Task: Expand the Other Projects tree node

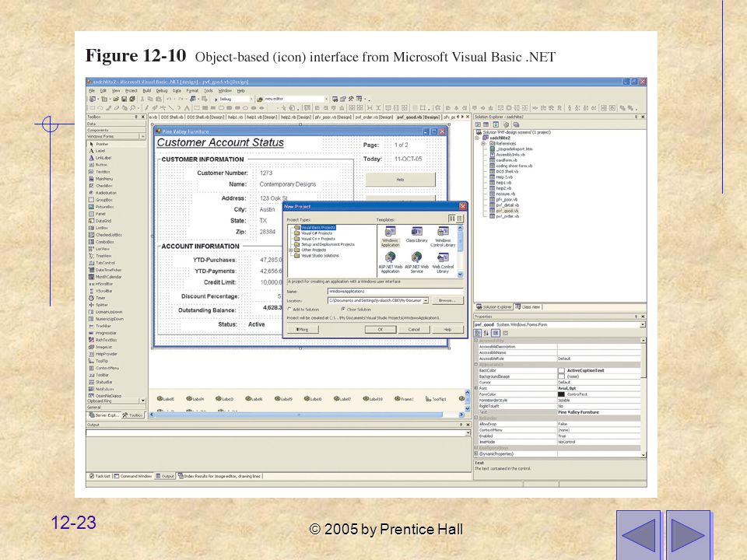Action: click(x=290, y=250)
